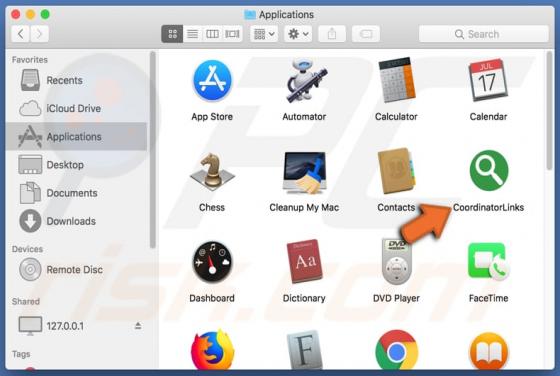Click the 'App Store' label text

(212, 117)
